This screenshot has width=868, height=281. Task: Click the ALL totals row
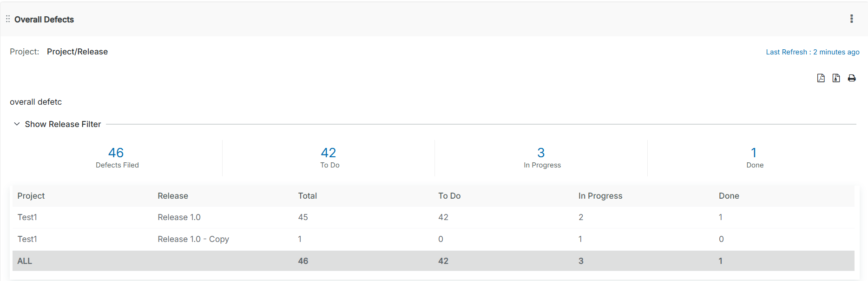[x=25, y=261]
